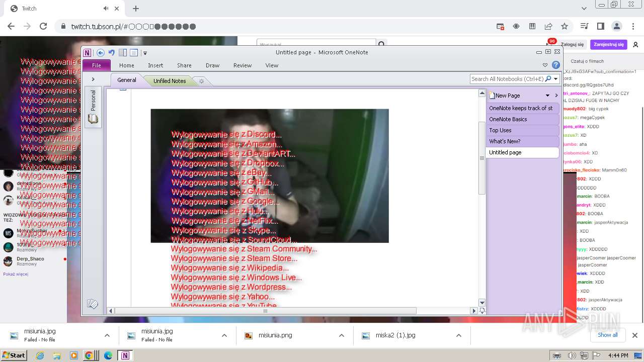
Task: Click Full Page View icon in OneNote toolbar
Action: coord(134,53)
